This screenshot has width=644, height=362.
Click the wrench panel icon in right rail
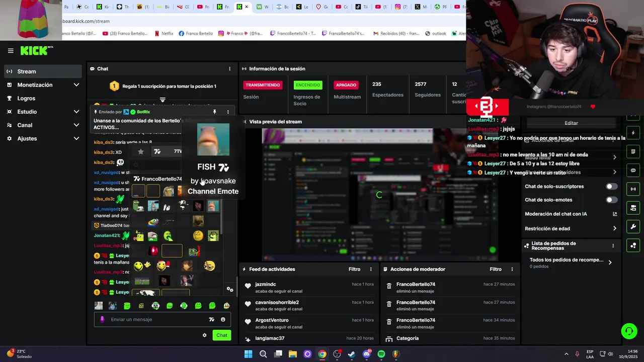[633, 227]
